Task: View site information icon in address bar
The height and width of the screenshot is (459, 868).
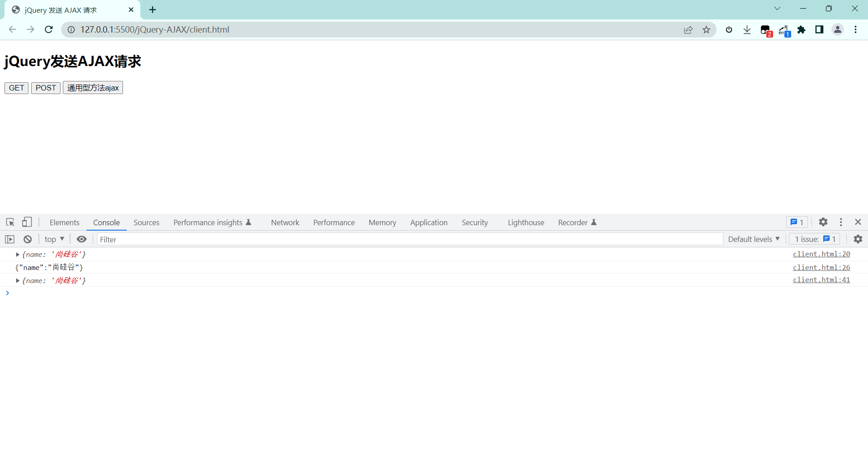Action: coord(71,29)
